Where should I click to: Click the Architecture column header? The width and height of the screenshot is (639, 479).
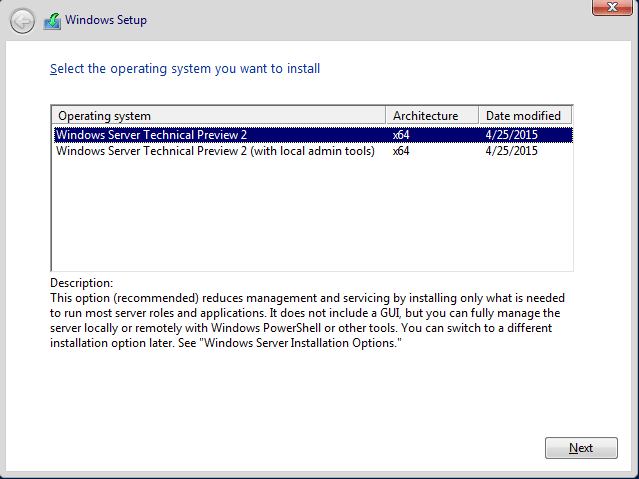(431, 115)
